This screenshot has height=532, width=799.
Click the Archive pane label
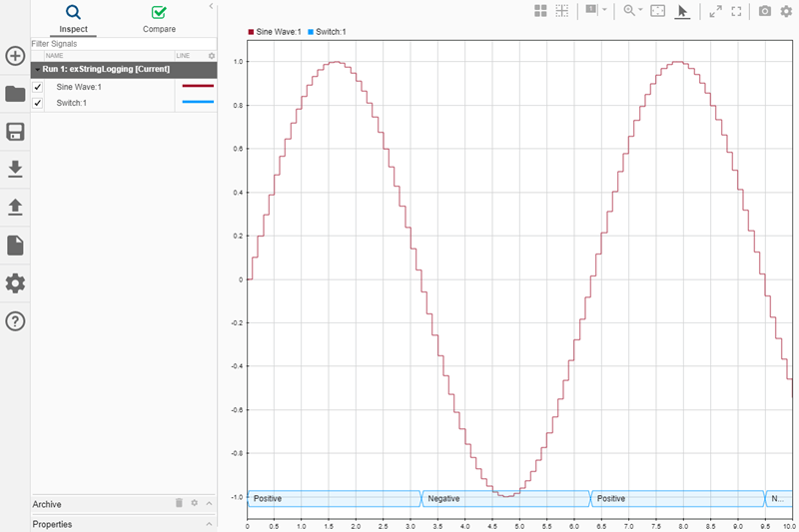pyautogui.click(x=47, y=504)
